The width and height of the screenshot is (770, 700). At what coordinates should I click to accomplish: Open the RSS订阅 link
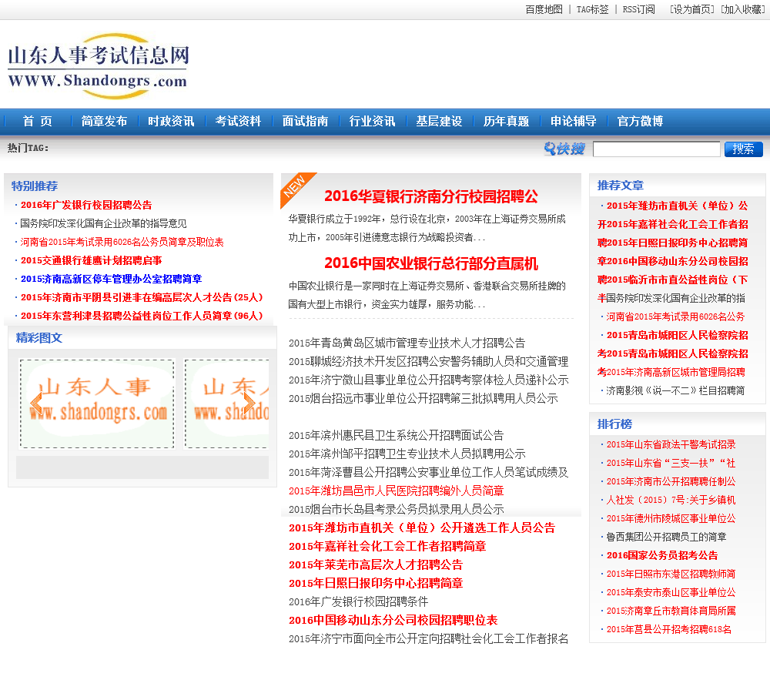pos(638,9)
